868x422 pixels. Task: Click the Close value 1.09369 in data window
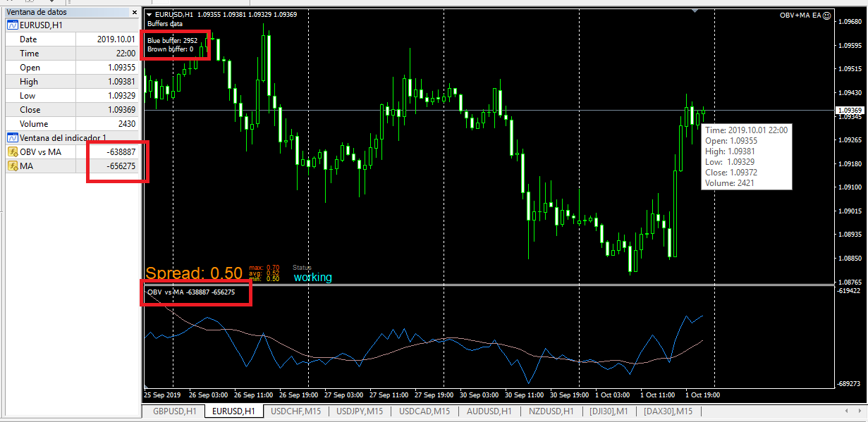[x=121, y=110]
